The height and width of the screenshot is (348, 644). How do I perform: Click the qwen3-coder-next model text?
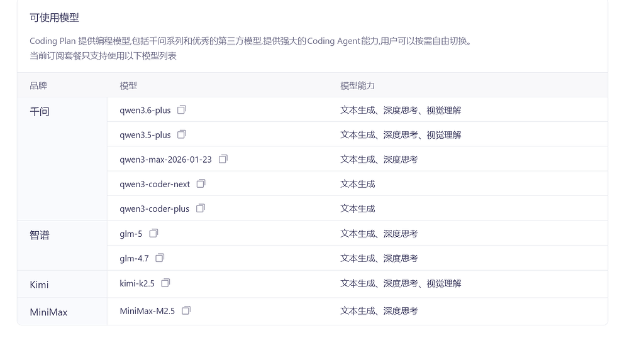pos(155,184)
